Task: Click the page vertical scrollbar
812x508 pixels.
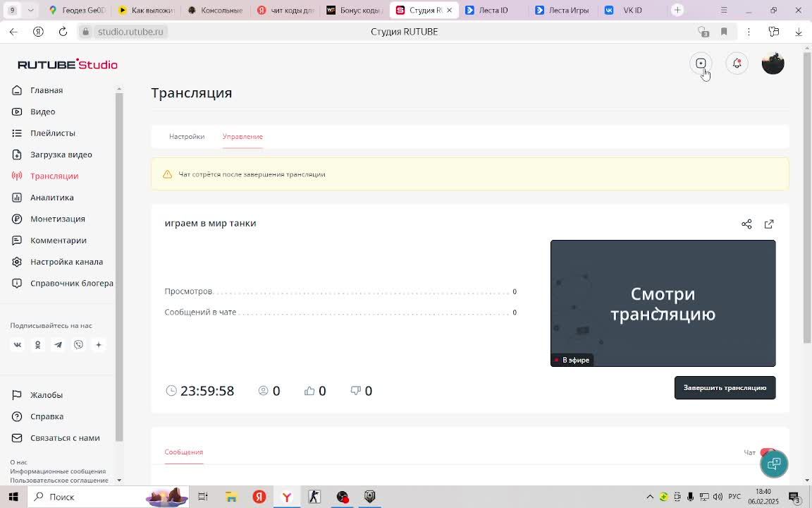Action: pyautogui.click(x=807, y=197)
